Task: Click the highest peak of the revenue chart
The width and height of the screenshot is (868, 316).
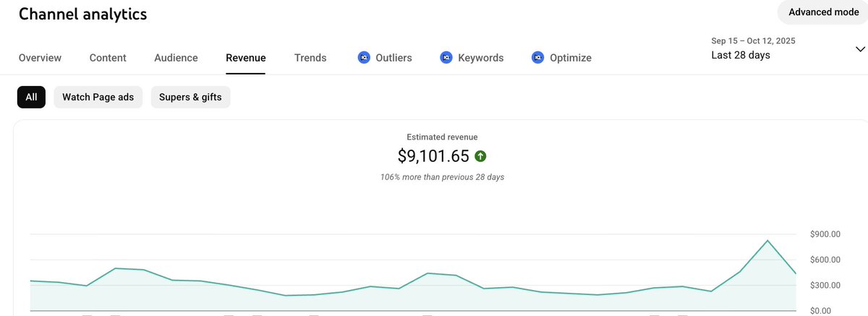Action: coord(767,240)
